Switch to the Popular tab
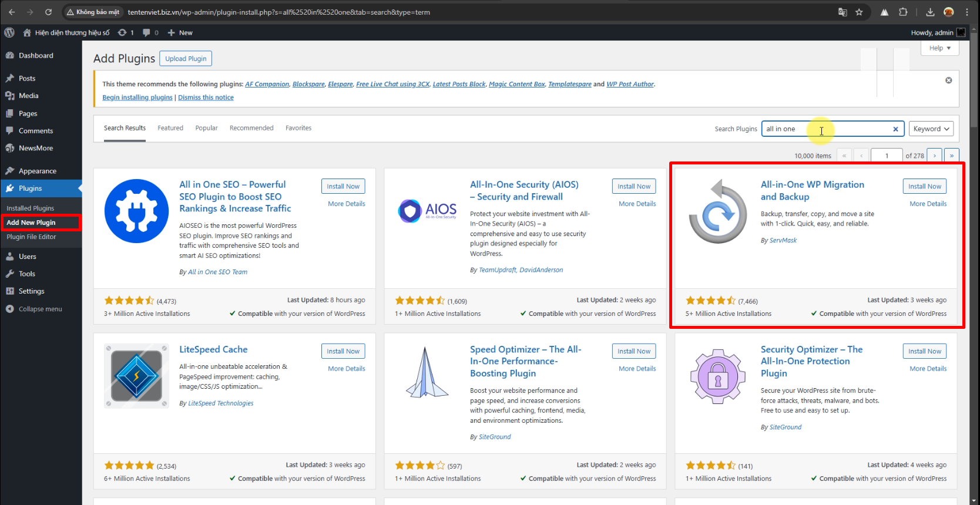Image resolution: width=980 pixels, height=505 pixels. (206, 128)
